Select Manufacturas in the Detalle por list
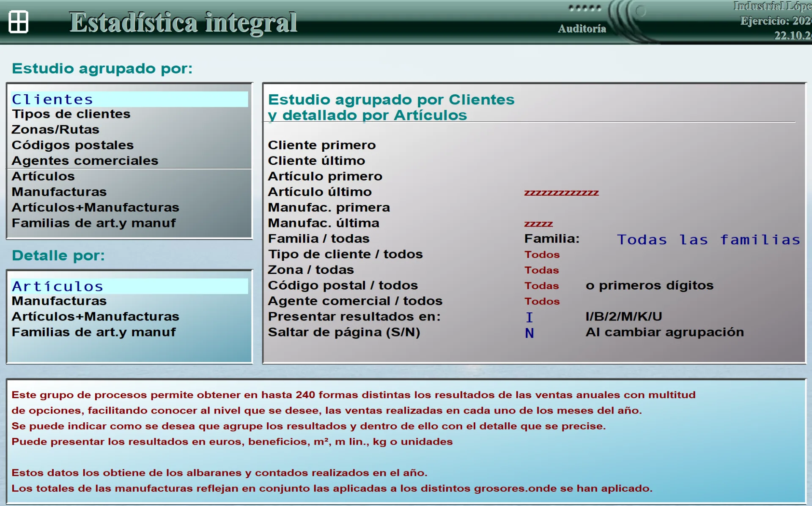 pyautogui.click(x=59, y=301)
